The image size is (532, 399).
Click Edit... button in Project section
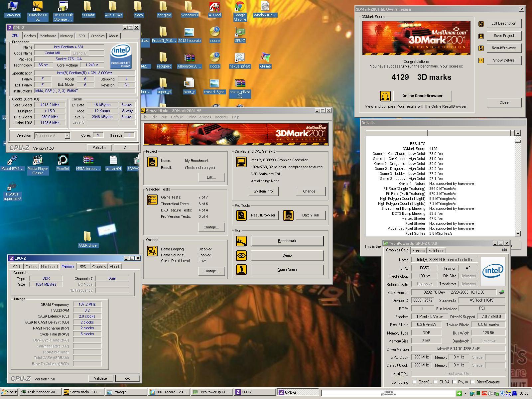pos(211,177)
